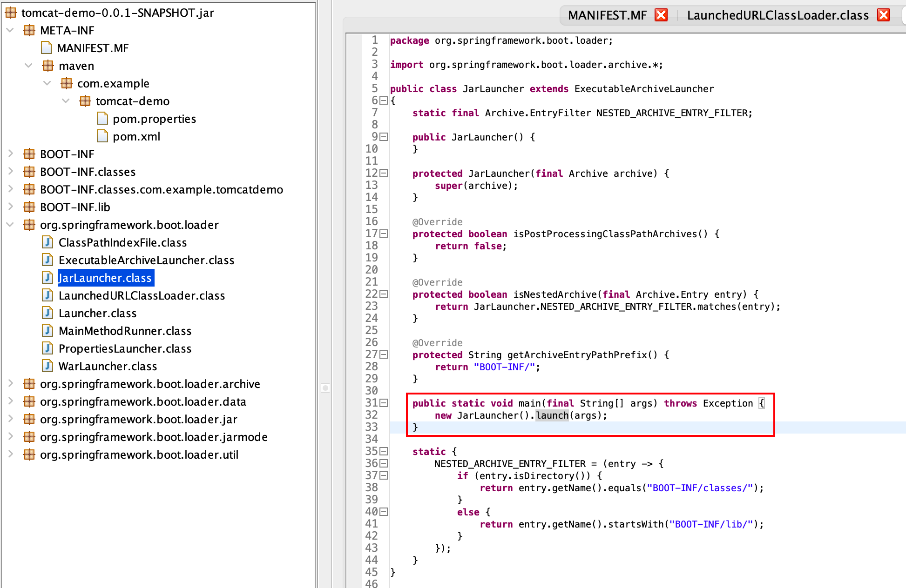
Task: Click the BOOT-INF.classes package icon
Action: click(29, 172)
